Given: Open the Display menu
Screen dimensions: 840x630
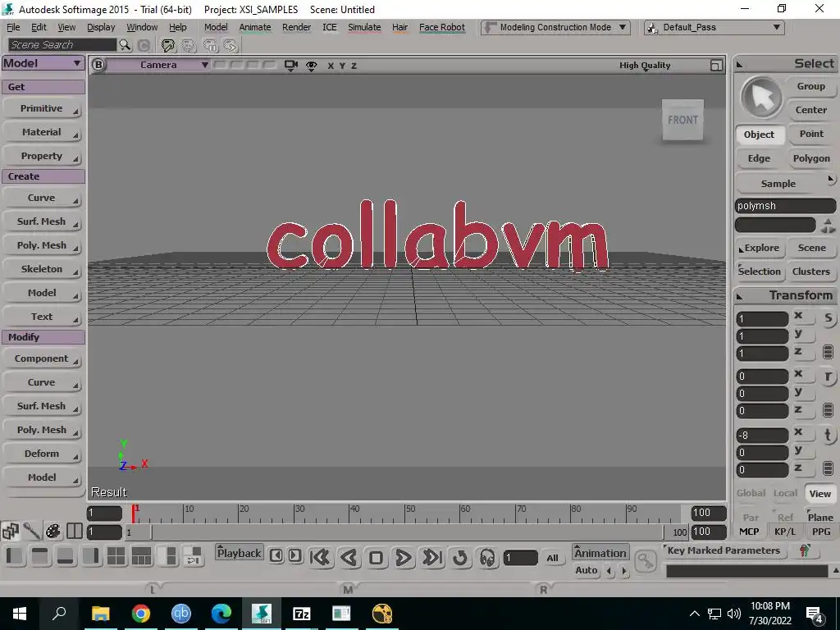Looking at the screenshot, I should pos(101,27).
